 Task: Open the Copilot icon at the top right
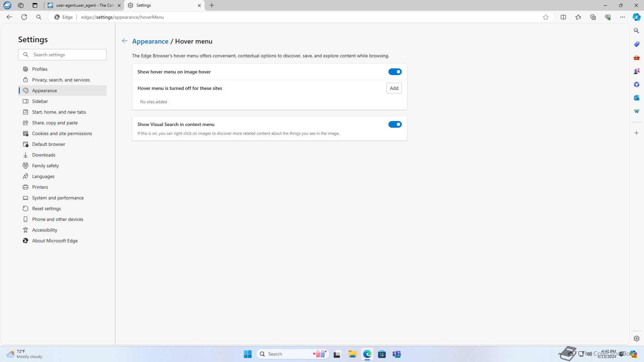(636, 17)
